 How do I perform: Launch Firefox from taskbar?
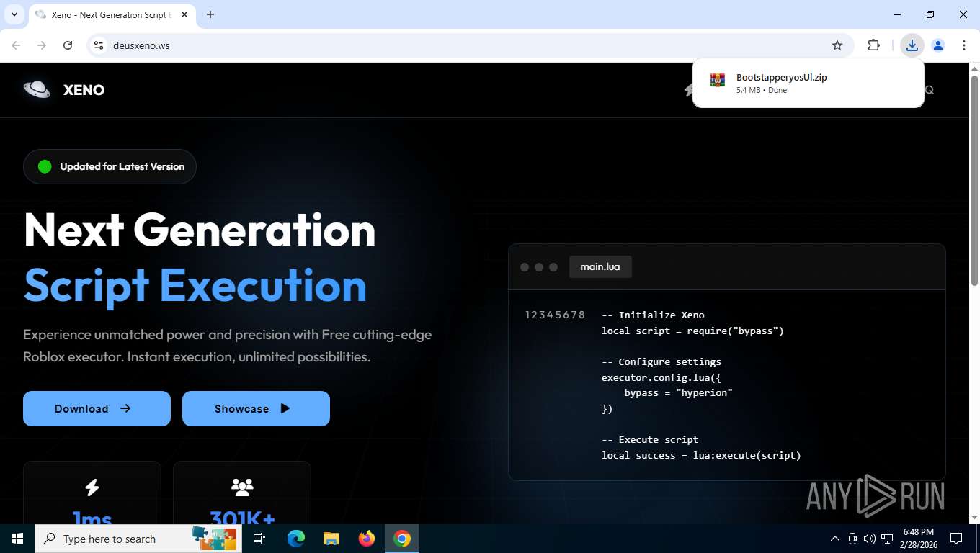coord(367,539)
